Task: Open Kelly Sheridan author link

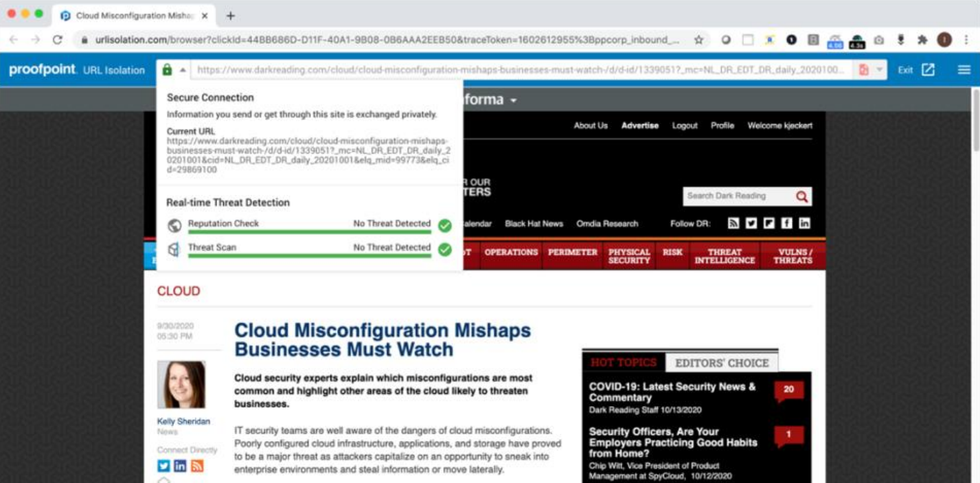Action: point(183,421)
